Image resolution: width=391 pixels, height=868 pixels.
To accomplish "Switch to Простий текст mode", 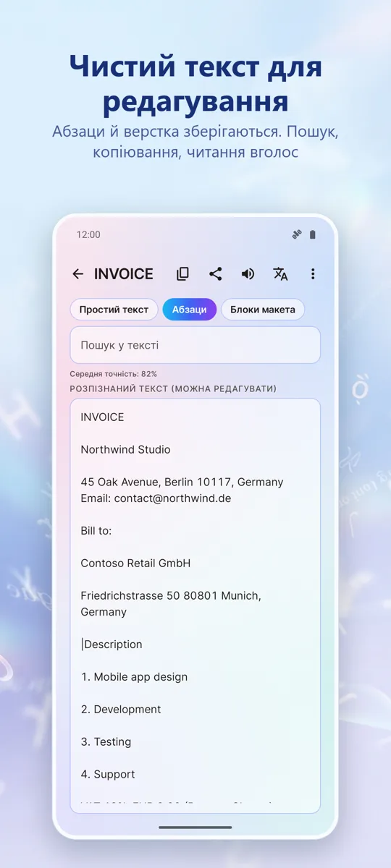I will click(114, 310).
